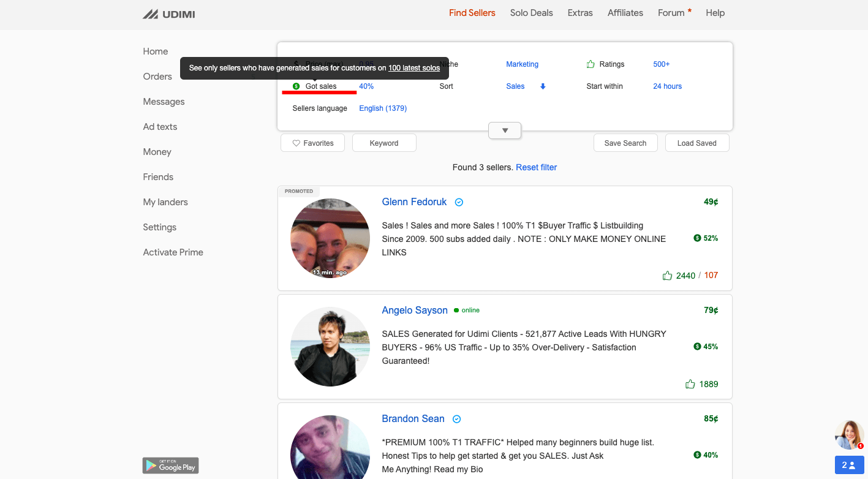868x479 pixels.
Task: Click thumbs-up icon on Angelo Sayson's card
Action: (x=690, y=384)
